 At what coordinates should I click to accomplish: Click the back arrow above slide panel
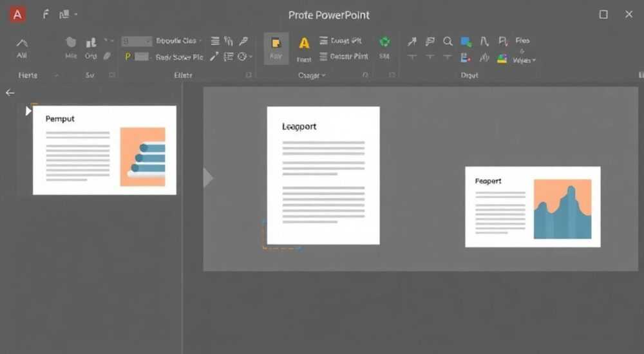[x=10, y=93]
